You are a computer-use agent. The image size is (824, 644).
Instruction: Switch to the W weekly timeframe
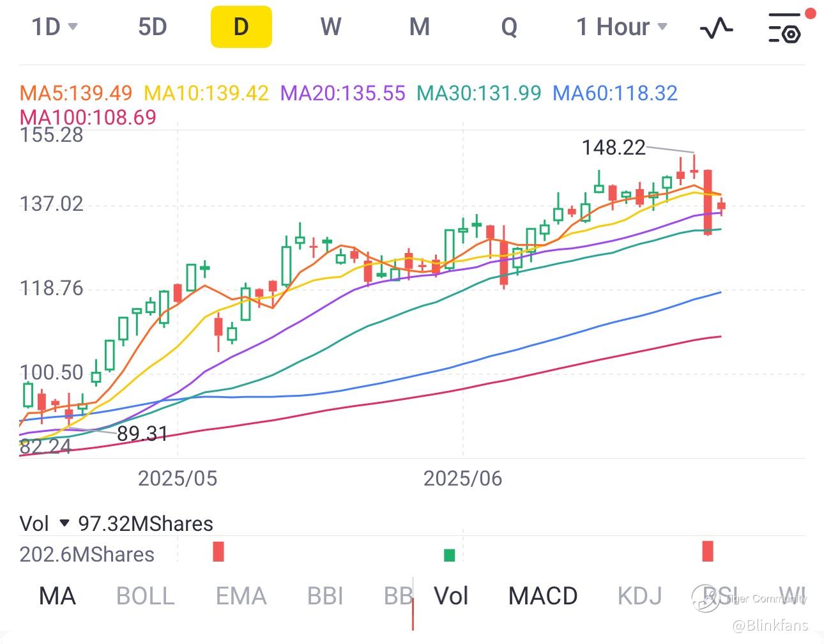331,27
